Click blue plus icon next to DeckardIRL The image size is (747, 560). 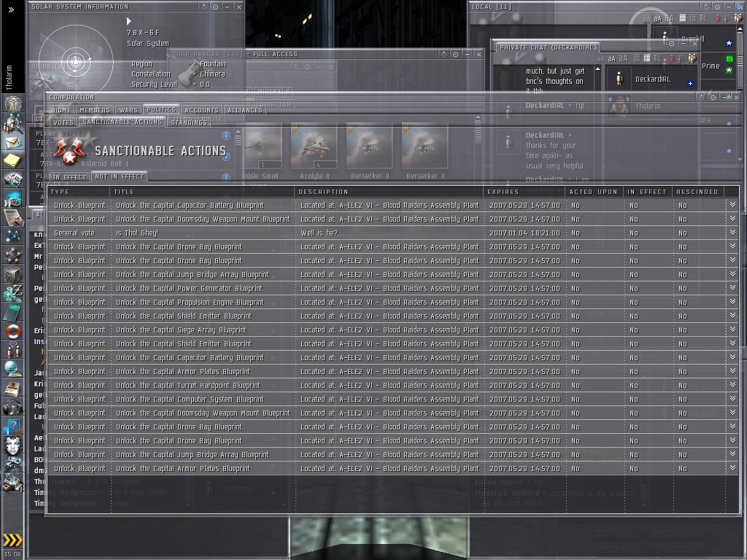(690, 83)
